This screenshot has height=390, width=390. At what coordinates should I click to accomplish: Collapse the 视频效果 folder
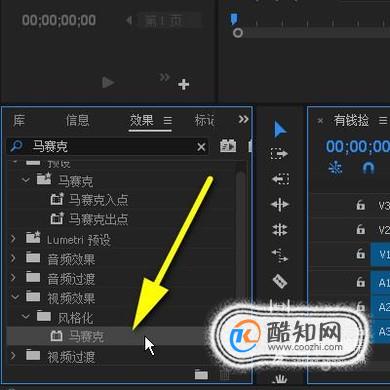[15, 296]
